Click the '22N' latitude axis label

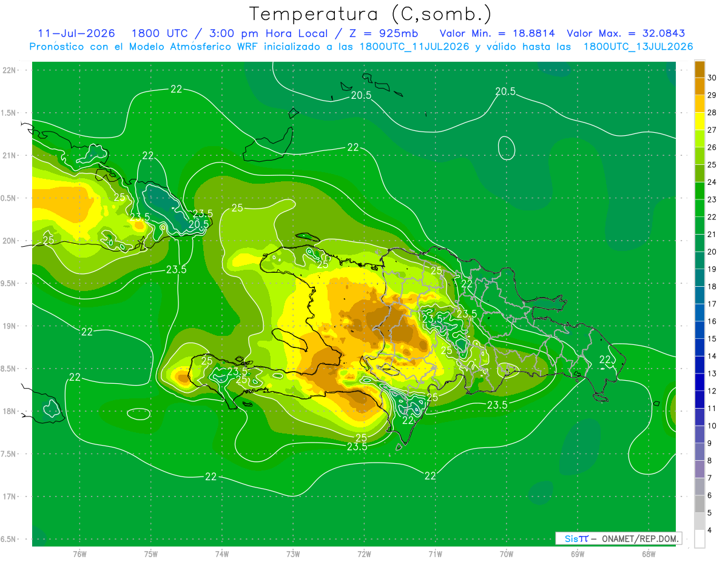(8, 70)
